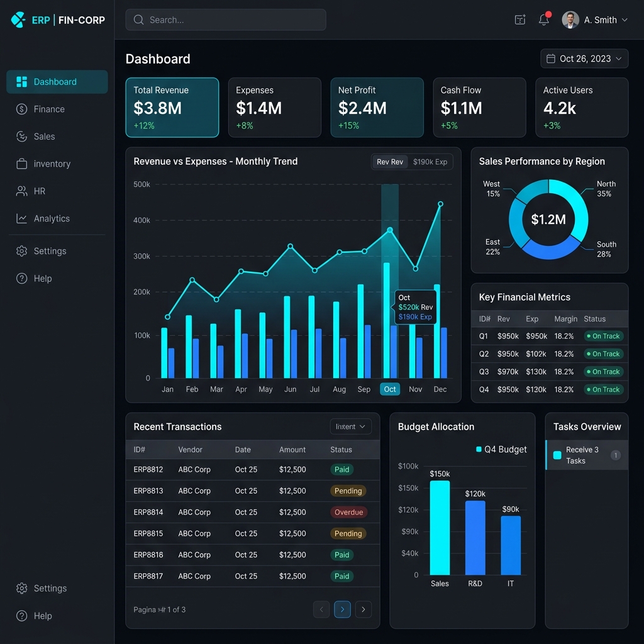Image resolution: width=644 pixels, height=644 pixels.
Task: Open the Finance section
Action: pos(57,109)
